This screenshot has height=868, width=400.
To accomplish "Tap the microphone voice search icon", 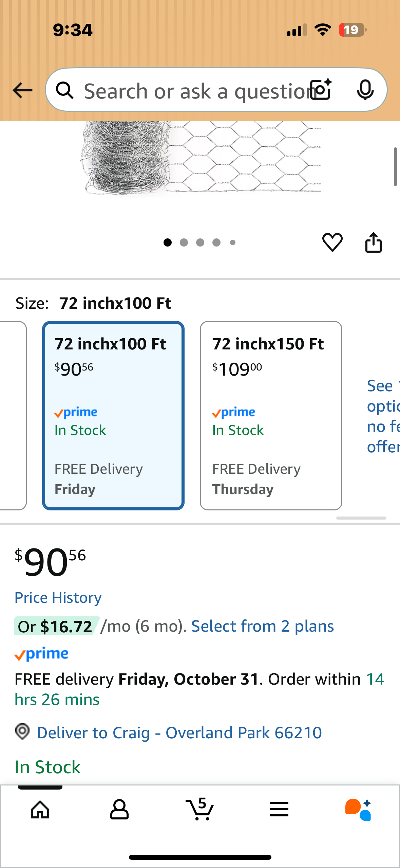I will [365, 90].
